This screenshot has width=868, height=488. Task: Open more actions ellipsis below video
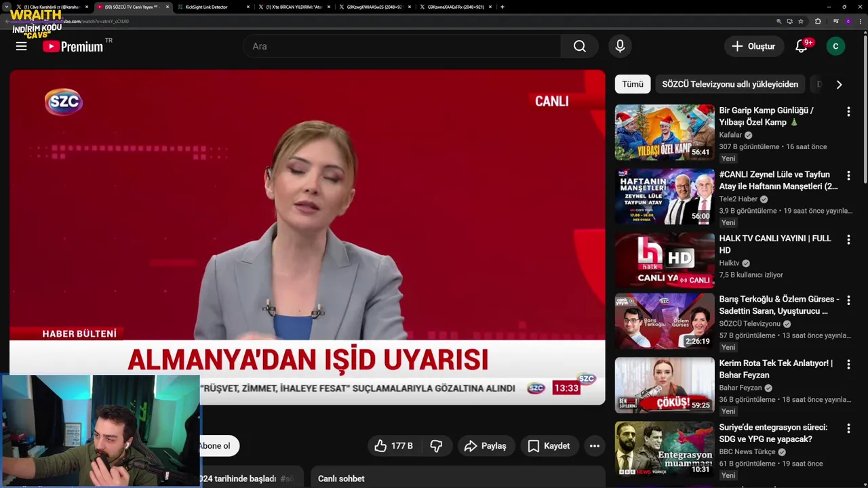[595, 445]
